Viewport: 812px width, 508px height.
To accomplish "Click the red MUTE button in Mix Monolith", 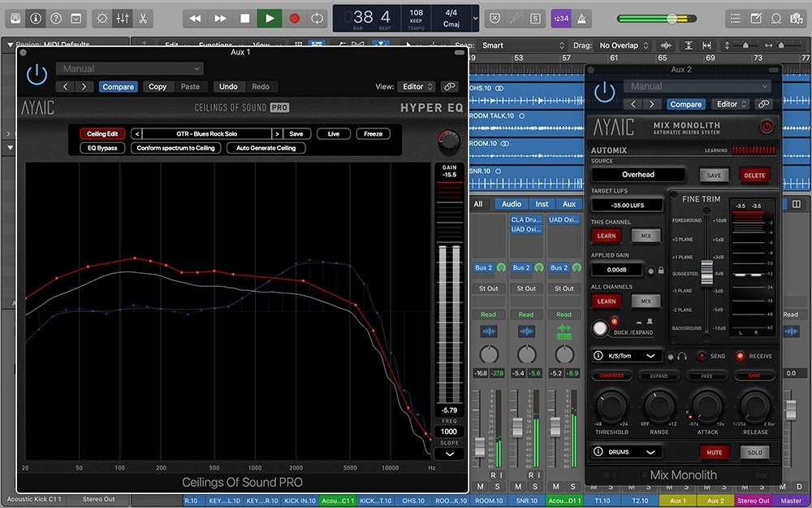I will (714, 453).
